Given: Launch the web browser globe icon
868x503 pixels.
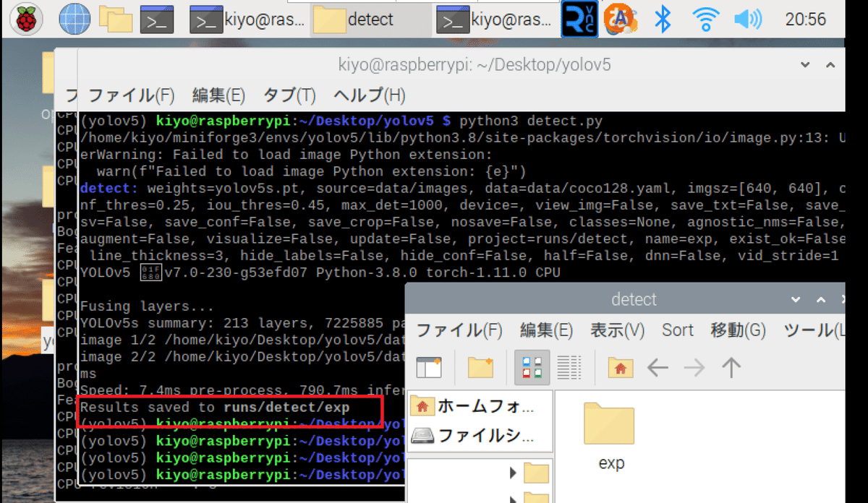Looking at the screenshot, I should (x=73, y=18).
